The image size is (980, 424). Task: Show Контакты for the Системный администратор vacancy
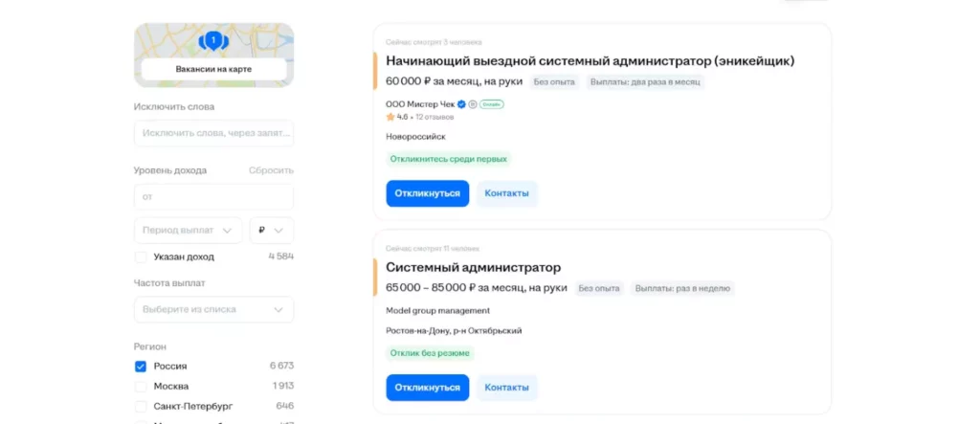[506, 388]
